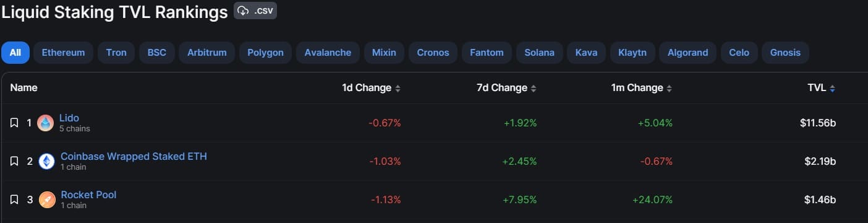This screenshot has height=223, width=868.
Task: Open the Rocket Pool link
Action: click(x=88, y=195)
